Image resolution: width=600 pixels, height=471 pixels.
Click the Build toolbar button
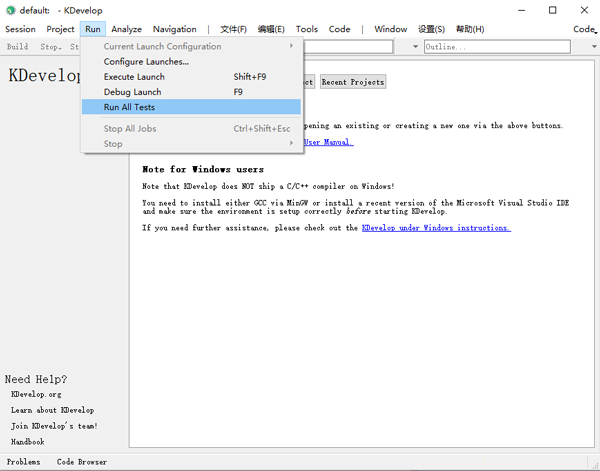[x=18, y=47]
